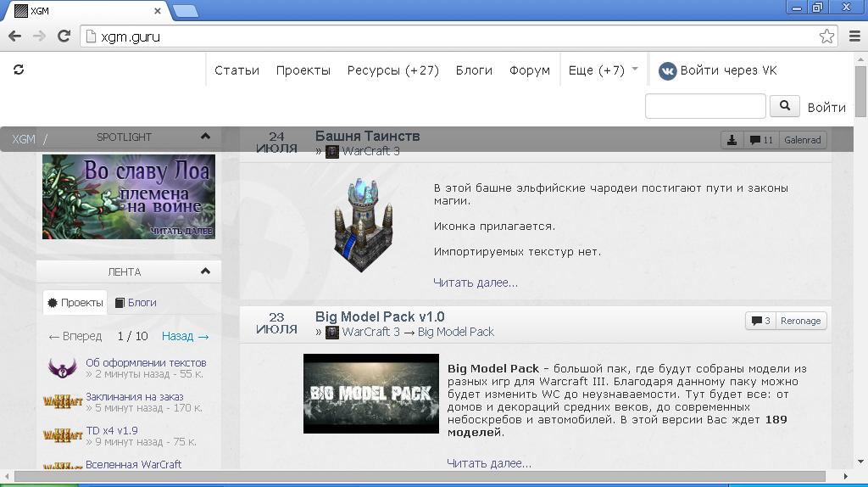
Task: Open the Проекты menu item
Action: click(x=303, y=70)
